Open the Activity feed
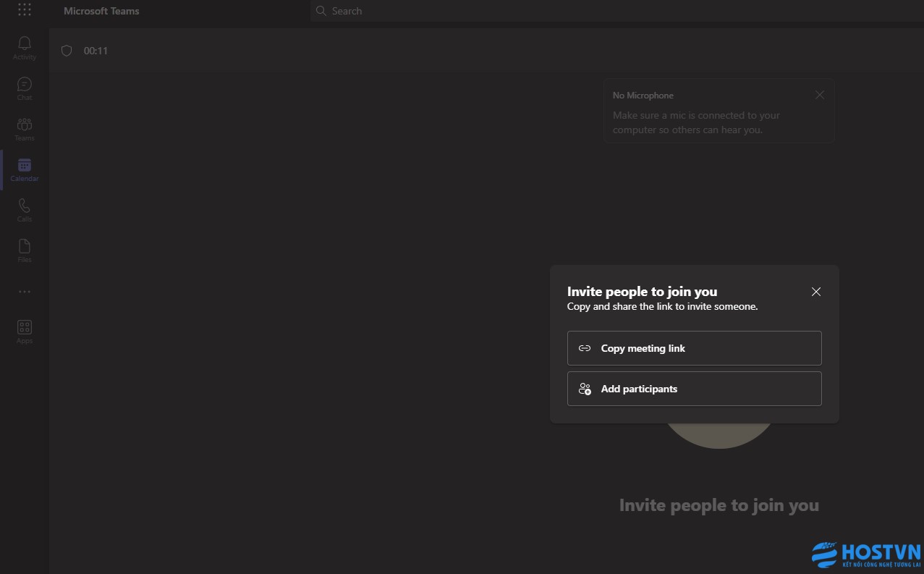 (x=25, y=48)
